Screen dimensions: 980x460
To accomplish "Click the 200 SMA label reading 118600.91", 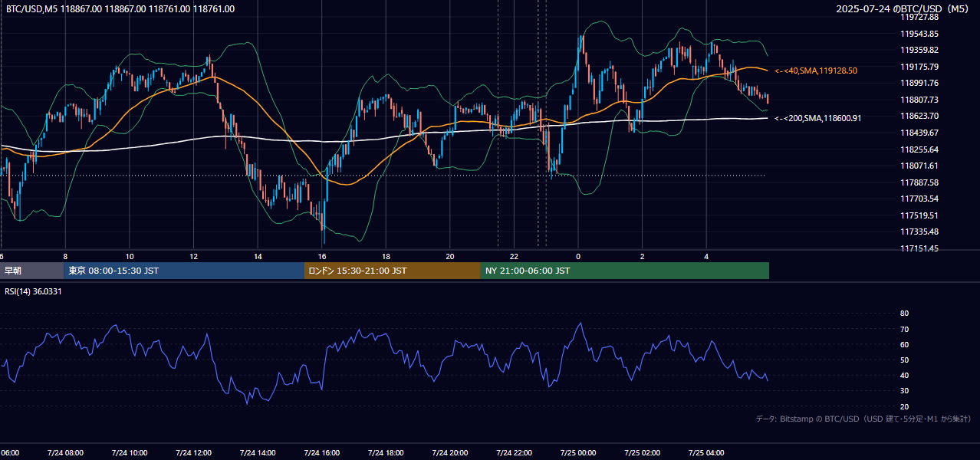I will coord(818,118).
